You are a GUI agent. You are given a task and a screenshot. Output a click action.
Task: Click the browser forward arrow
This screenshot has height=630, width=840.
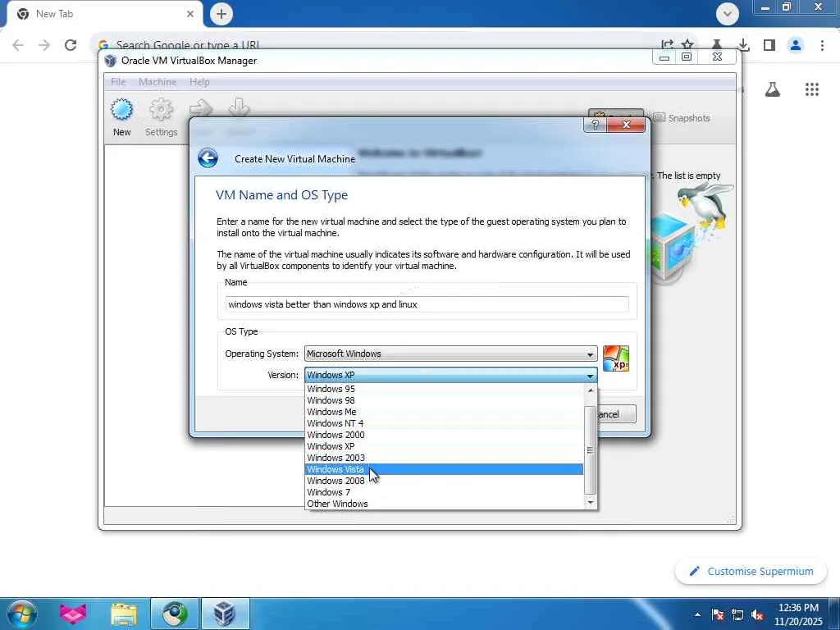click(44, 45)
